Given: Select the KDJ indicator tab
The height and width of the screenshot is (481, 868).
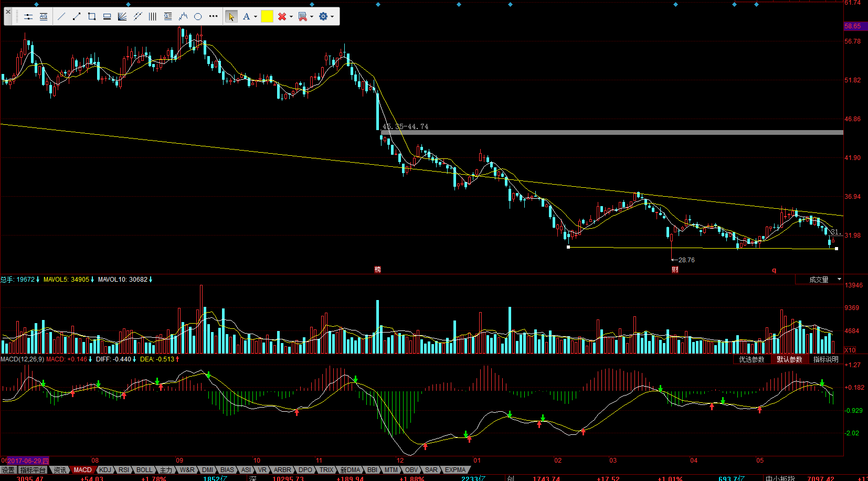Looking at the screenshot, I should [105, 470].
